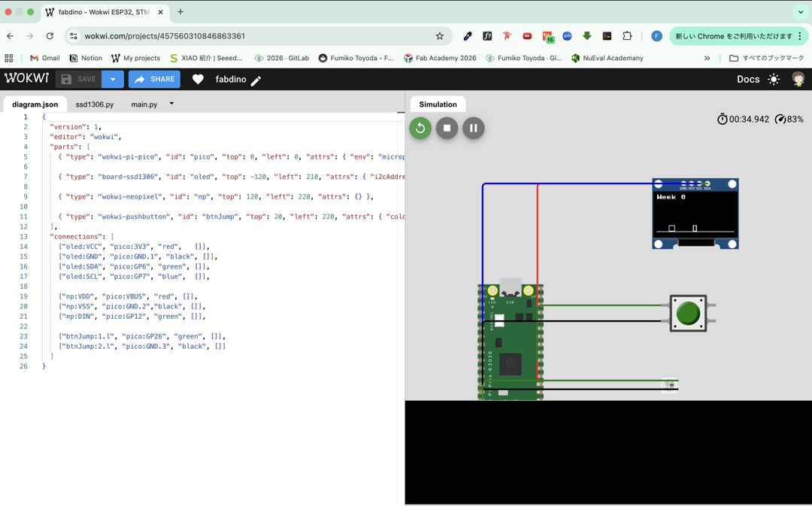Click the zoom extension icon
Screen dimensions: 812x506
567,36
